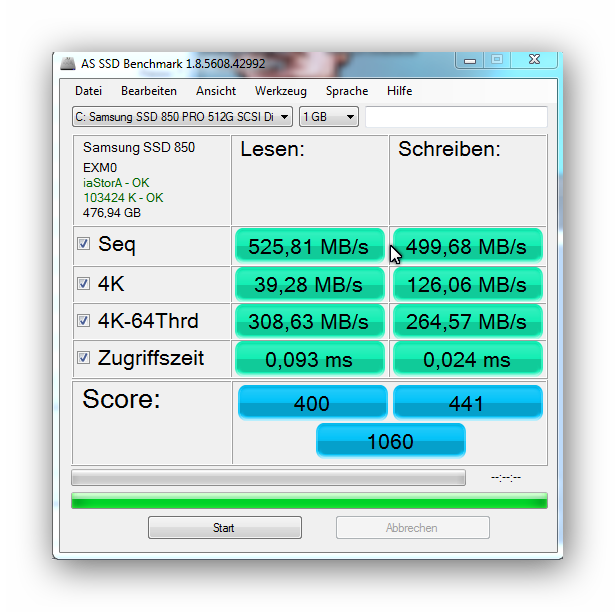Click the Seq write result 499,68 MB/s

[468, 246]
